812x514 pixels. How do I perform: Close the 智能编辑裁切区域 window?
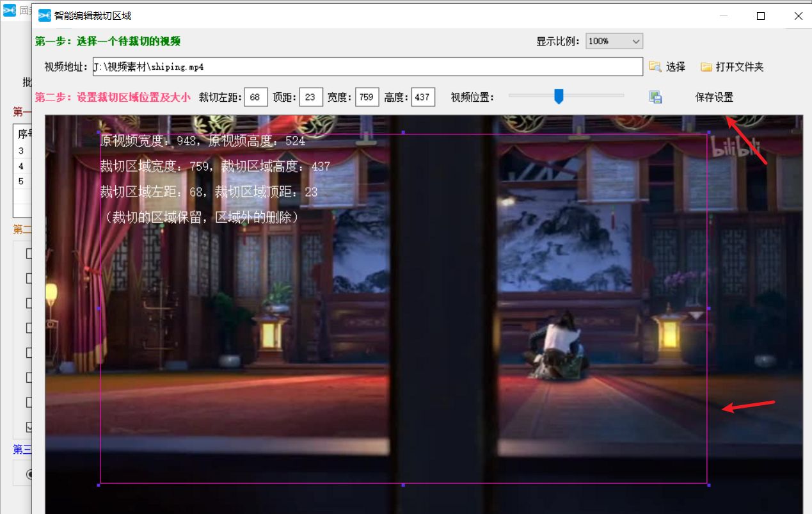click(x=798, y=16)
